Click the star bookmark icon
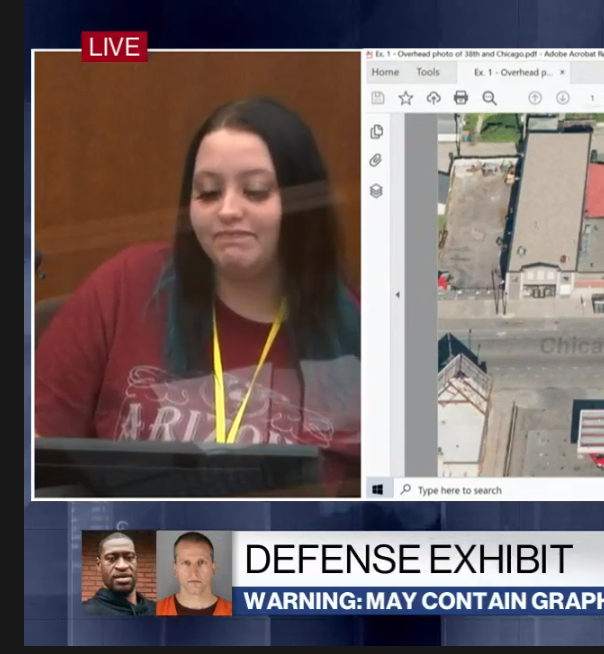604x654 pixels. 405,98
